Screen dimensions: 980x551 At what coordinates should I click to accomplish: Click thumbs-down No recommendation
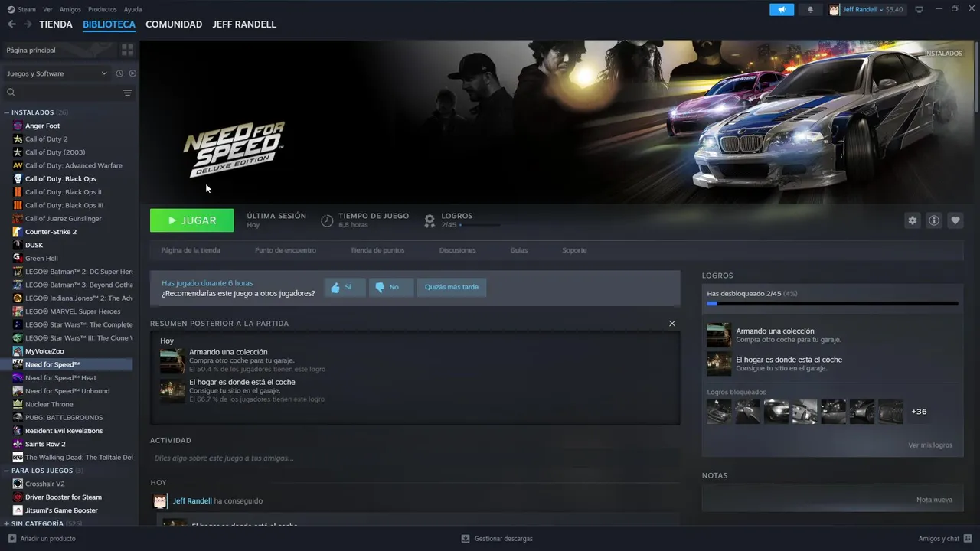click(391, 287)
